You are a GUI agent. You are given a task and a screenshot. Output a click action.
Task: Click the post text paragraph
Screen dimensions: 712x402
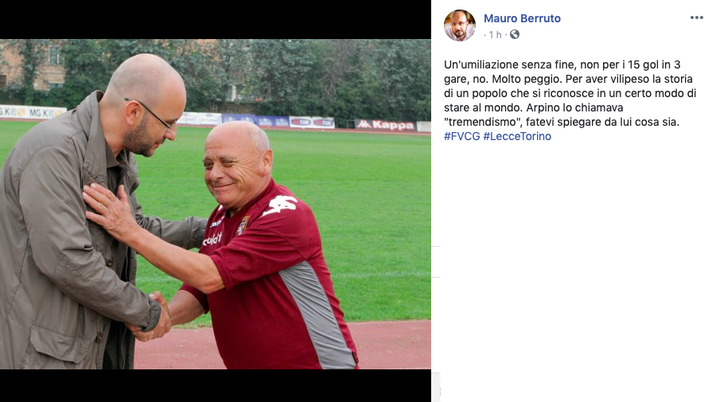pos(570,100)
